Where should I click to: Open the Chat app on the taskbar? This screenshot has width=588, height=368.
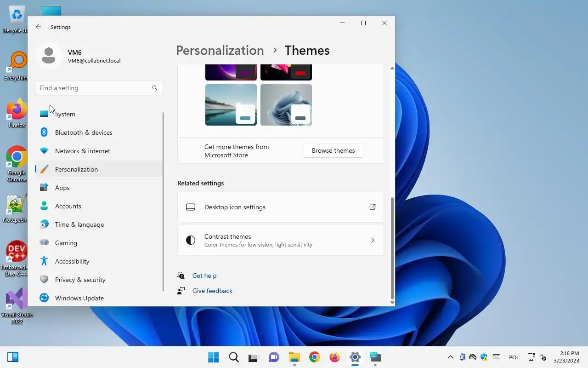(274, 357)
